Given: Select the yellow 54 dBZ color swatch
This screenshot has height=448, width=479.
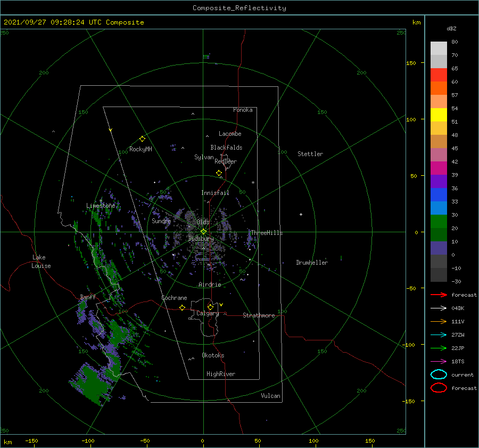Looking at the screenshot, I should [x=439, y=115].
